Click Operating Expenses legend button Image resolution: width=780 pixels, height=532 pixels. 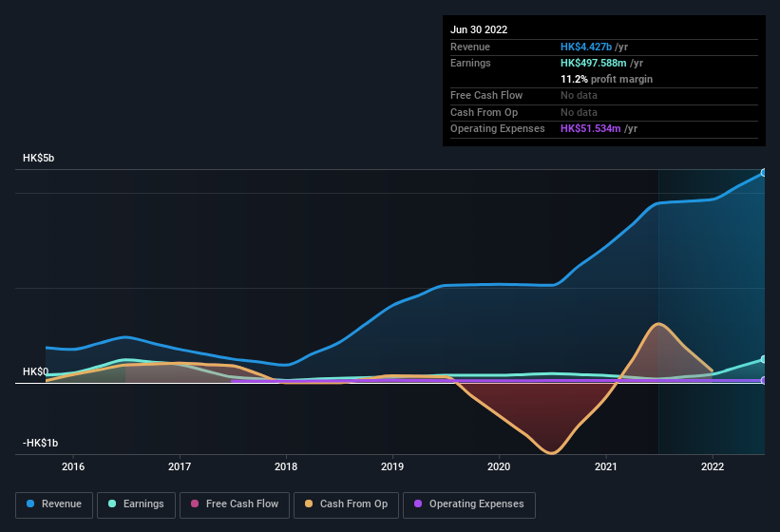468,504
